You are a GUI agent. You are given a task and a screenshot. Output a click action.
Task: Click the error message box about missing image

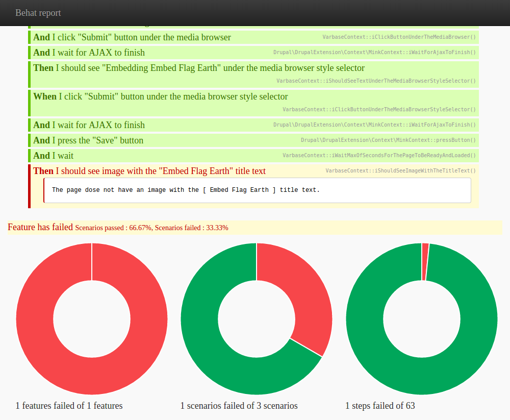click(257, 190)
